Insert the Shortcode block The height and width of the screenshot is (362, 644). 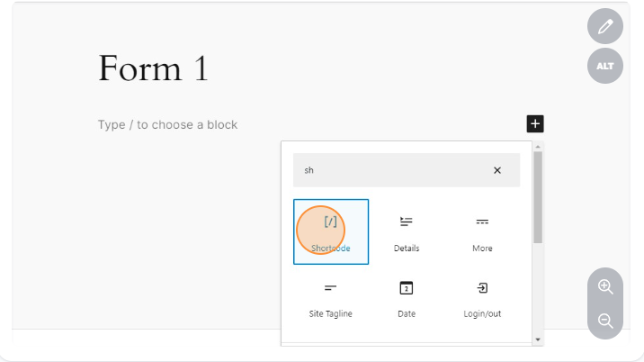(x=330, y=231)
